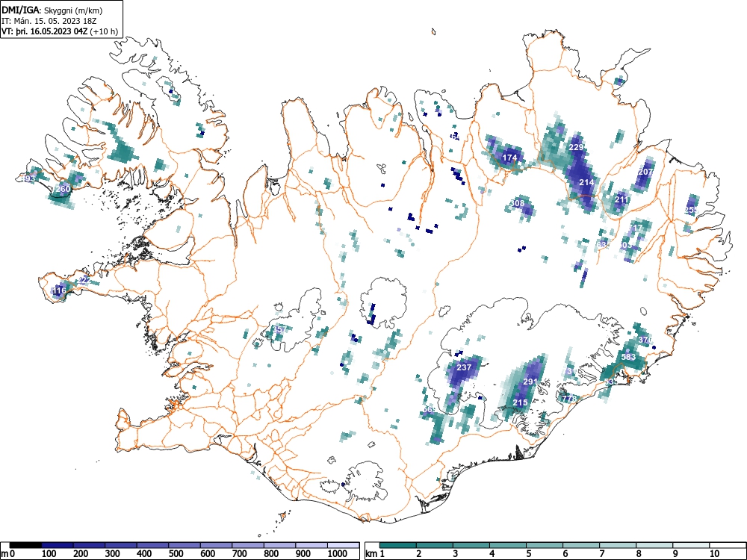This screenshot has width=747, height=560.
Task: Click the 1000 label on the metres legend
Action: pyautogui.click(x=338, y=554)
